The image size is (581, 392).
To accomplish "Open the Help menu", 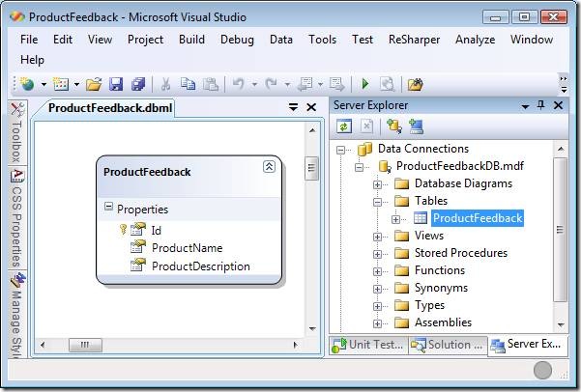I will coord(32,60).
